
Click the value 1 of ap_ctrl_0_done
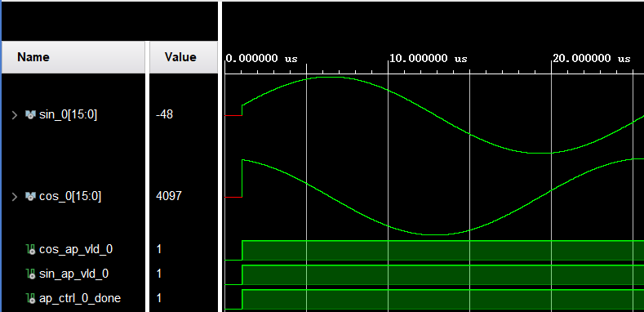(x=159, y=298)
